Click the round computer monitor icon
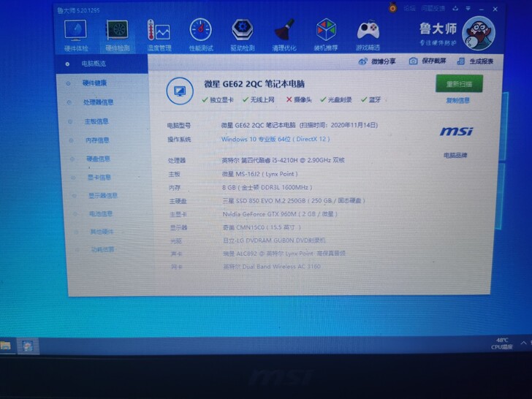Viewport: 532px width, 399px height. pyautogui.click(x=180, y=91)
